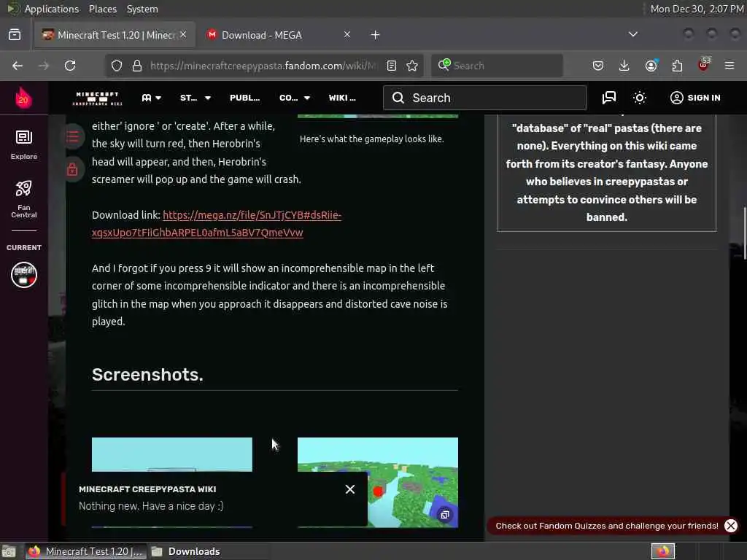The width and height of the screenshot is (747, 560).
Task: Click the workspace switcher Firefox icon
Action: click(x=662, y=551)
